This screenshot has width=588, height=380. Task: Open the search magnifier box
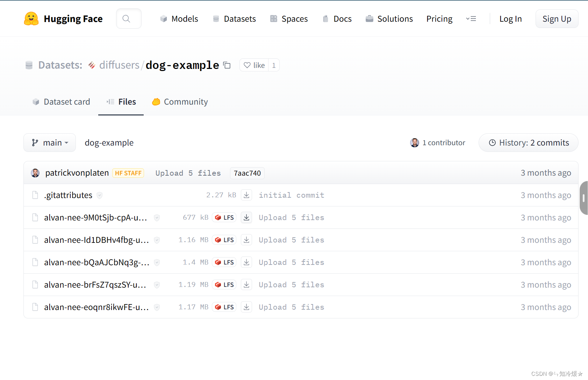[x=129, y=19]
